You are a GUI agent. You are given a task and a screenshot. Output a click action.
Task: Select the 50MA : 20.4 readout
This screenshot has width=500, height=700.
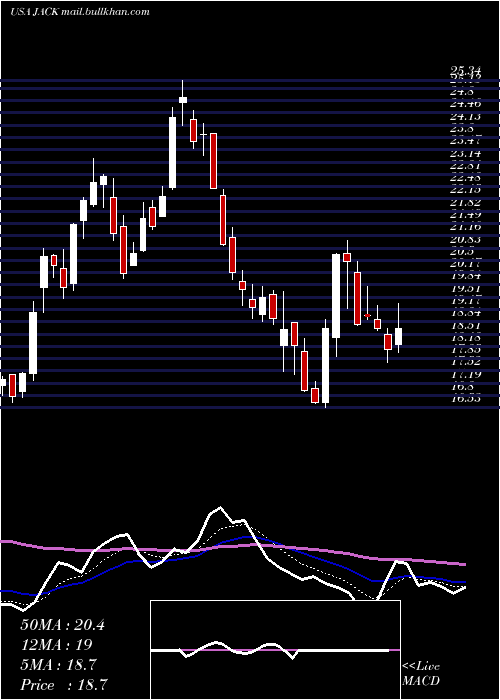[62, 625]
